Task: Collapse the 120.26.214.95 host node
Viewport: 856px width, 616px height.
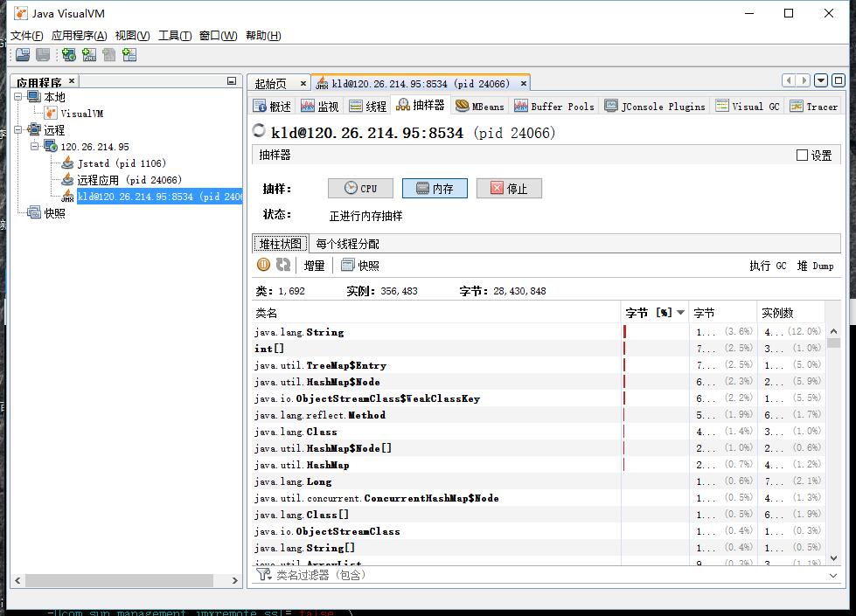Action: point(34,146)
